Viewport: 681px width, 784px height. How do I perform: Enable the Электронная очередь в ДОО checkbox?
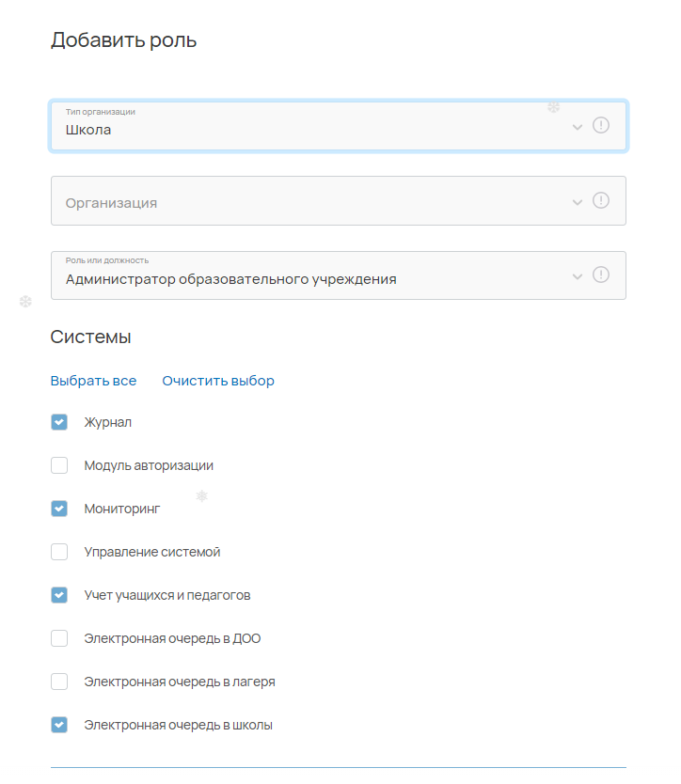click(x=59, y=638)
